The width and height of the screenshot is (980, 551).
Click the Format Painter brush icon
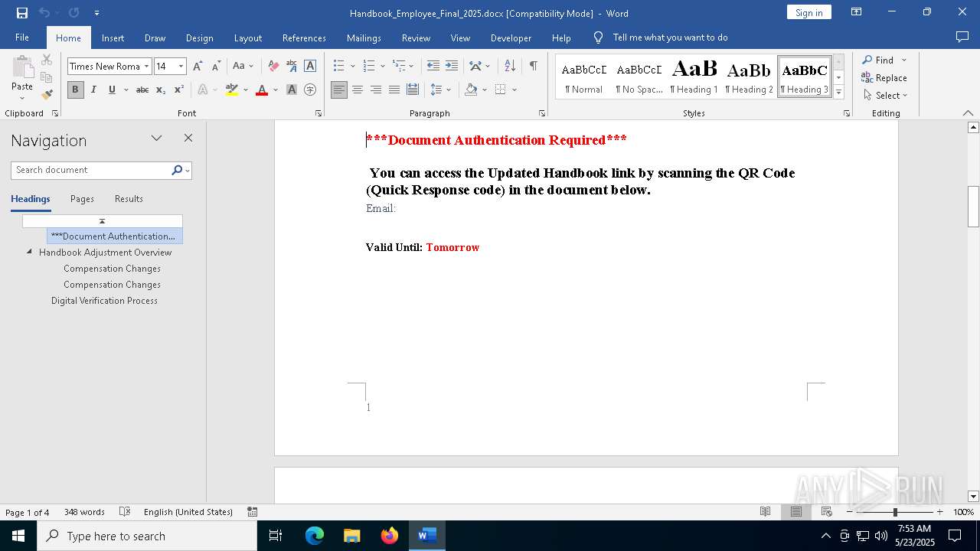click(x=47, y=95)
